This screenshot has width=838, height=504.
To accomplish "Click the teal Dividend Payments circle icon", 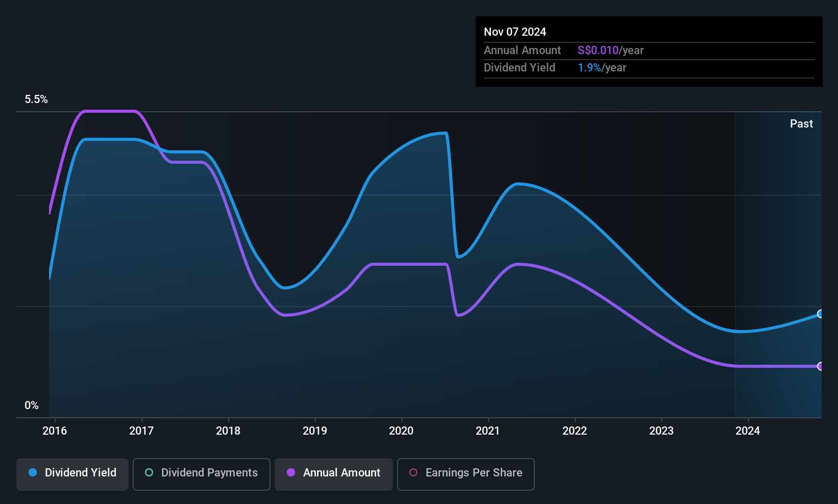I will [x=149, y=472].
